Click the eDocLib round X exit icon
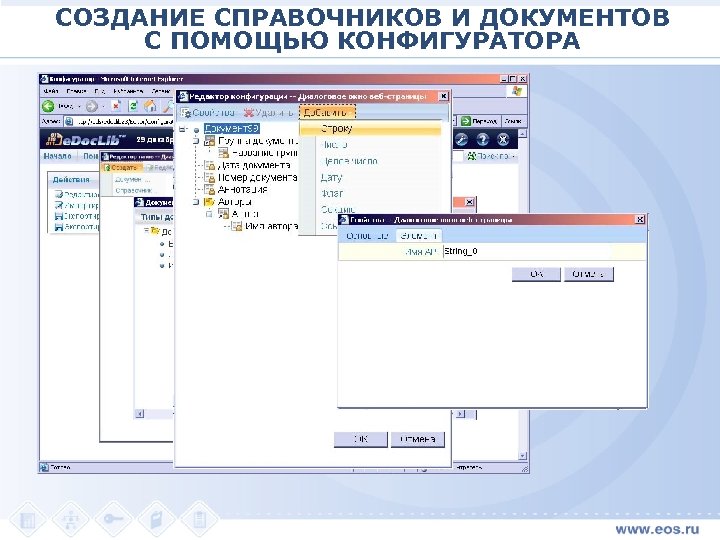The width and height of the screenshot is (720, 540). click(x=503, y=140)
